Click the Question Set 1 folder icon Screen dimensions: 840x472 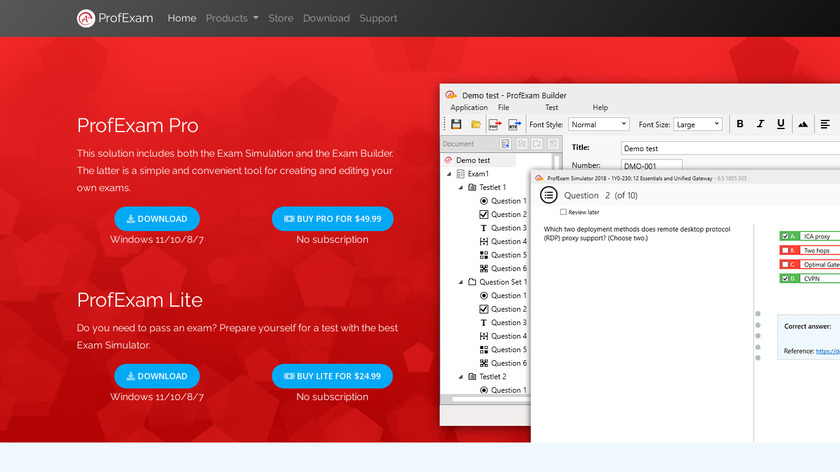472,282
